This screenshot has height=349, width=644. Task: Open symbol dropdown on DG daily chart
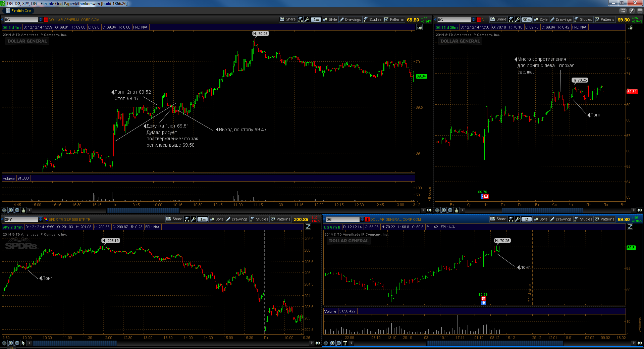pos(362,219)
